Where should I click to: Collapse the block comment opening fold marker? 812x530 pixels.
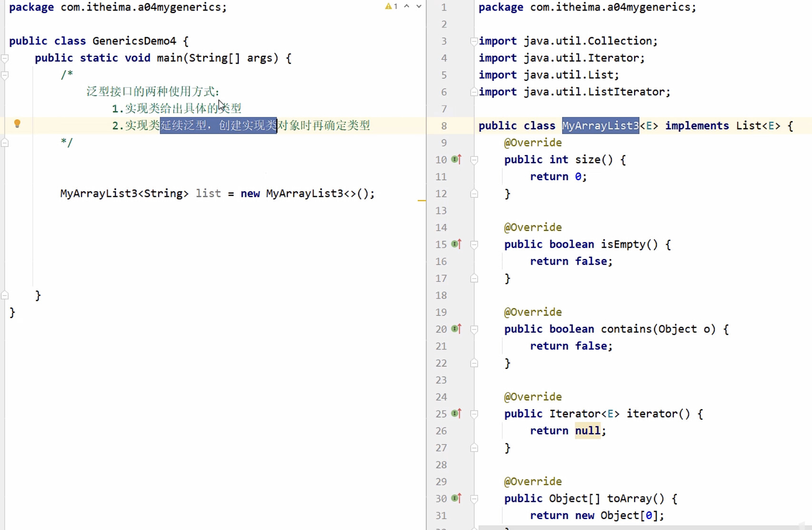[x=5, y=75]
